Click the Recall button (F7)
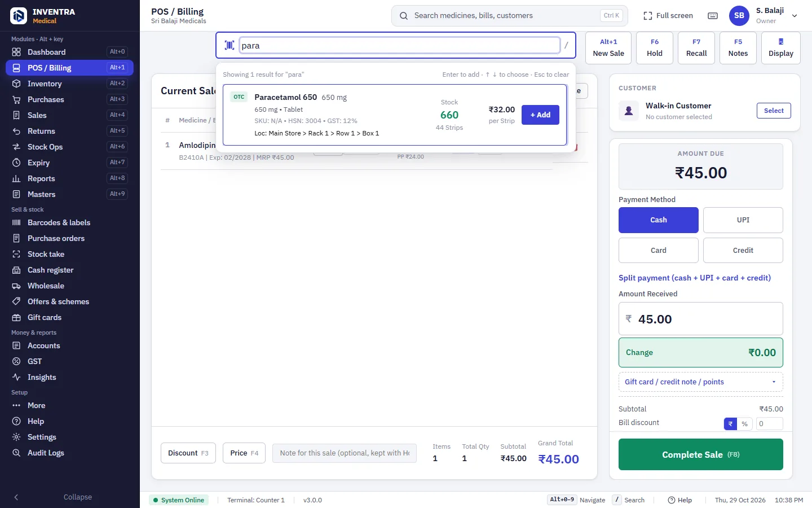Image resolution: width=812 pixels, height=508 pixels. coord(696,48)
